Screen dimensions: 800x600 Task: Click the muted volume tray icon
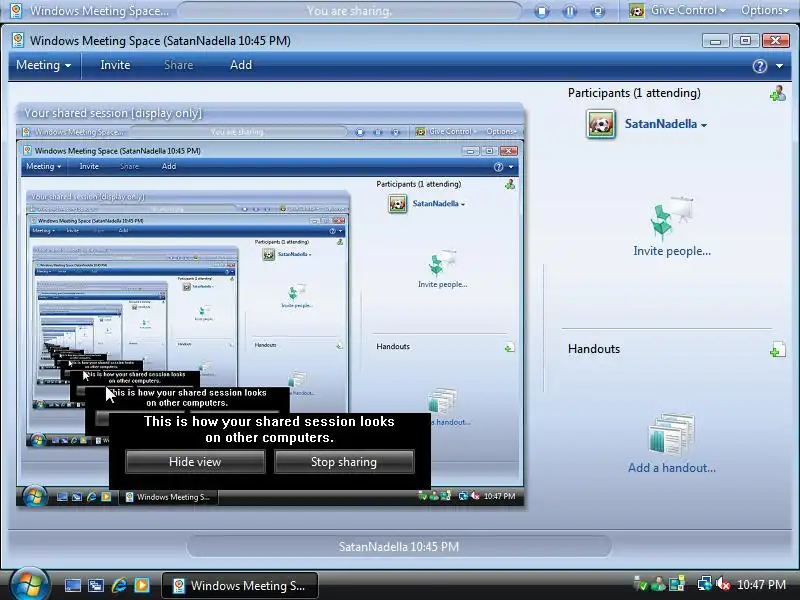click(723, 584)
